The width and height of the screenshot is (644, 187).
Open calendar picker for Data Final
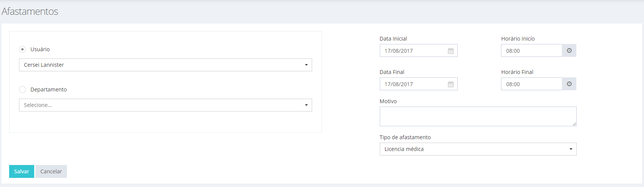[450, 84]
